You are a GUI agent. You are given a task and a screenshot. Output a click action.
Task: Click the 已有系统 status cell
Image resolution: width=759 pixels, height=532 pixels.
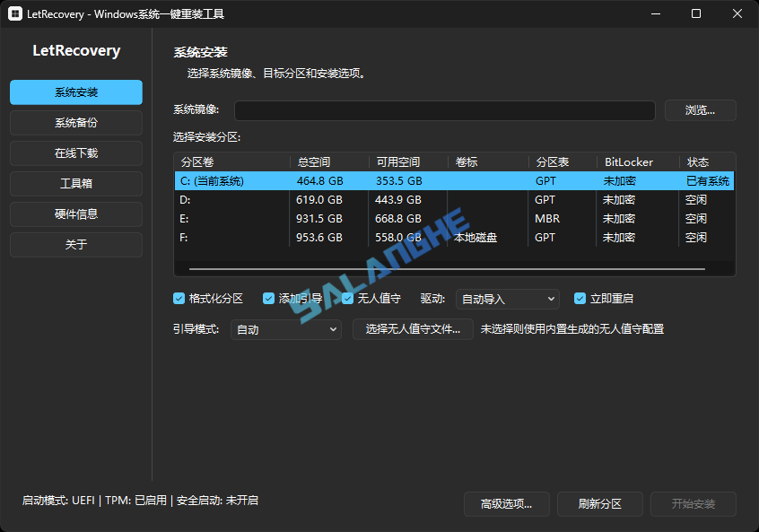point(708,181)
